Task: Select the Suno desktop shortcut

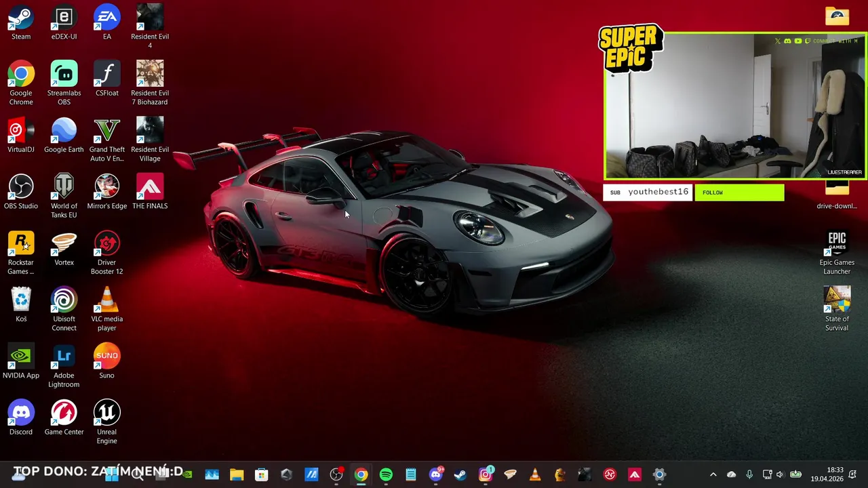Action: click(x=106, y=362)
